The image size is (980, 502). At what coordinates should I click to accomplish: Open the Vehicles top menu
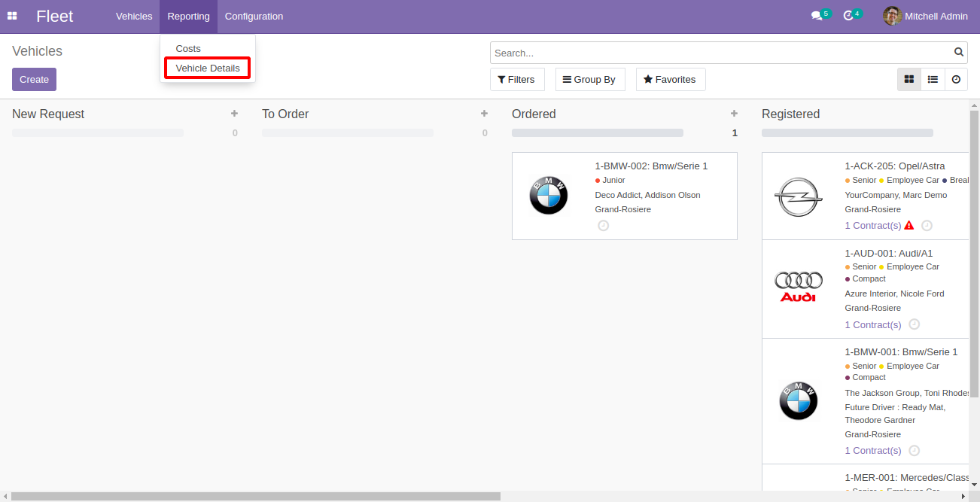coord(134,16)
